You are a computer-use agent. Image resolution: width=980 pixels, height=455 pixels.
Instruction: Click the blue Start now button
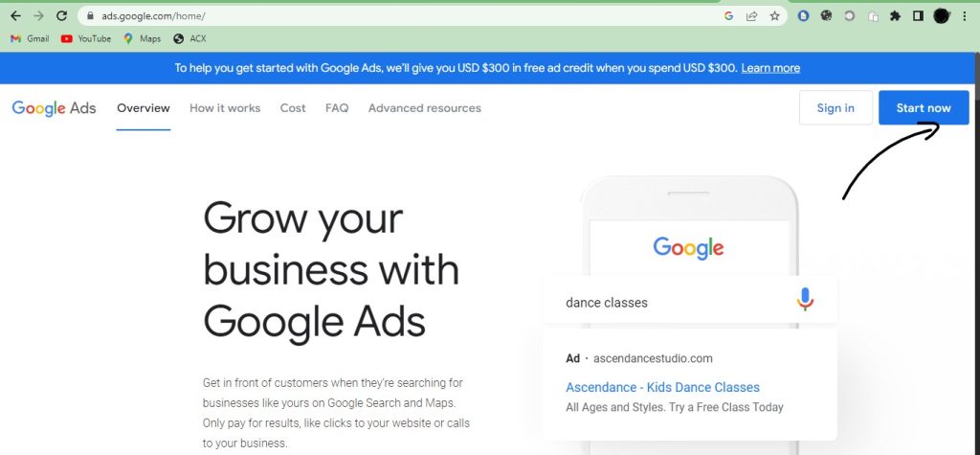[924, 107]
